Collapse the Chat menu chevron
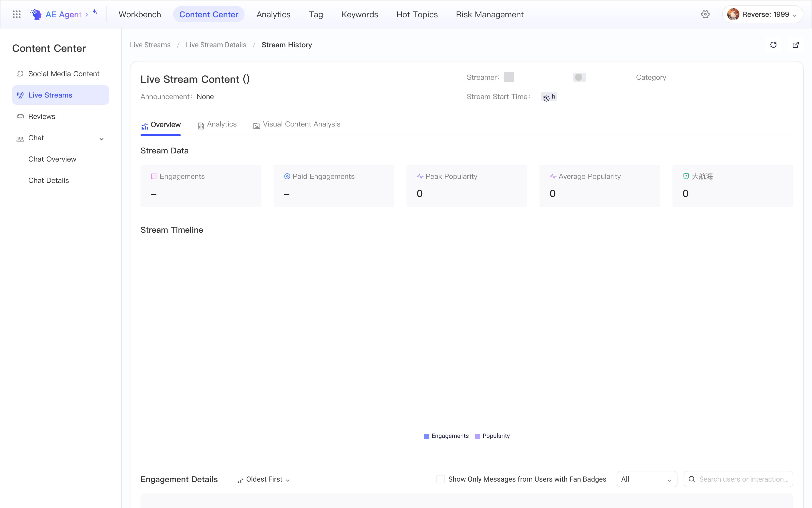 click(x=101, y=139)
